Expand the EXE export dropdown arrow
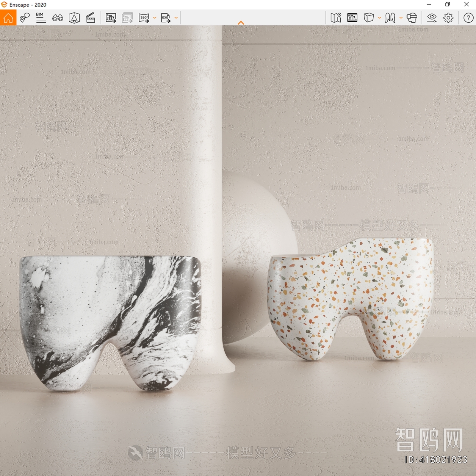Image resolution: width=476 pixels, height=476 pixels. click(x=176, y=18)
